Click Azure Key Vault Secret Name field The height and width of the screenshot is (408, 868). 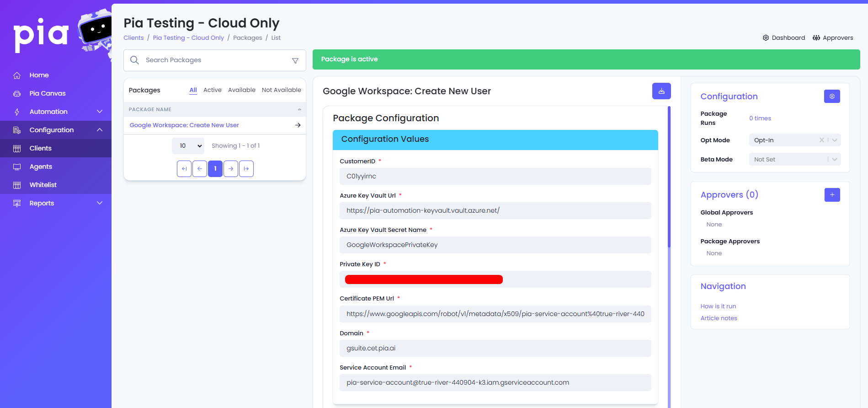[495, 245]
